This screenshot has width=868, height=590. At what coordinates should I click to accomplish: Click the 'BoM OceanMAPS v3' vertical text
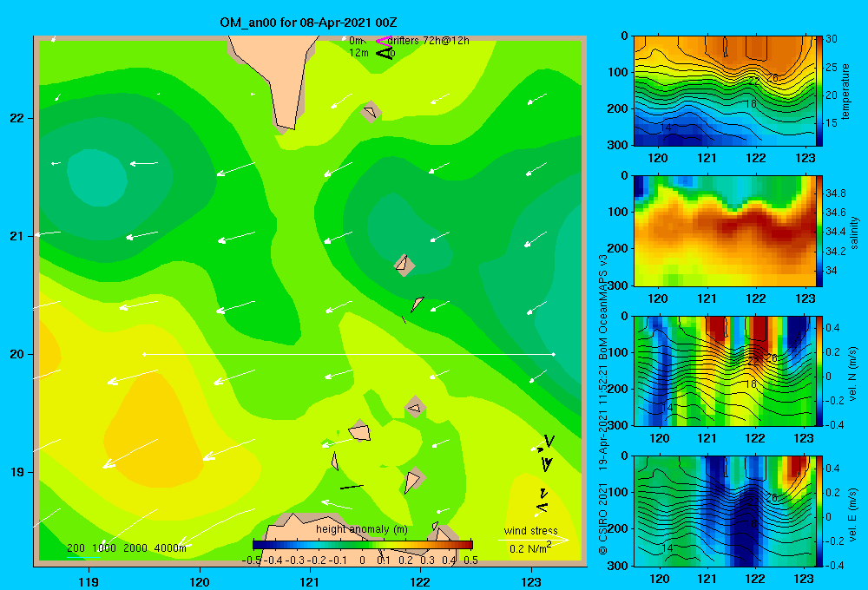(x=603, y=307)
